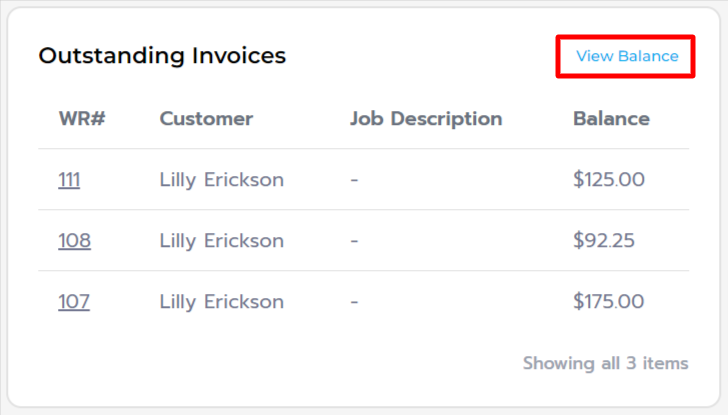The width and height of the screenshot is (728, 415).
Task: Select Lilly Erickson in the 108 row
Action: 221,241
